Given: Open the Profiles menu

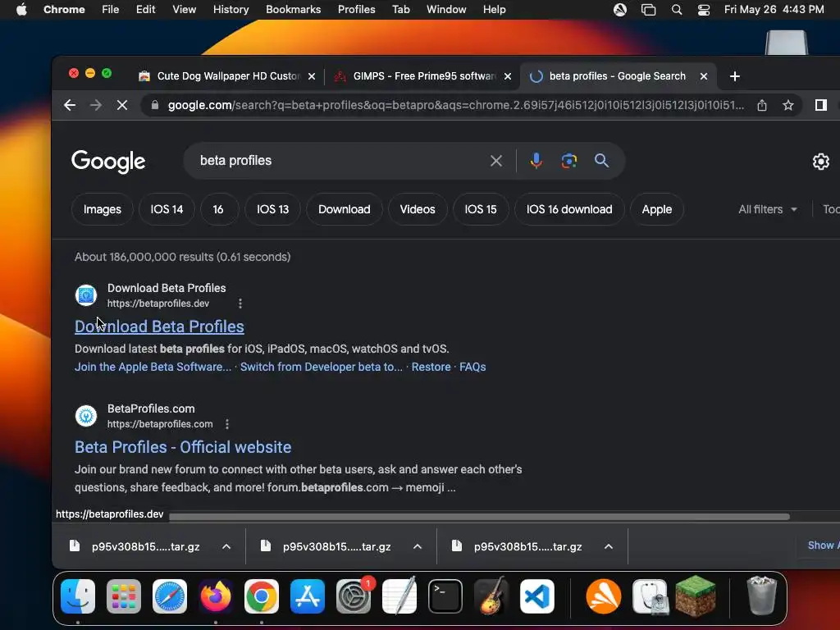Looking at the screenshot, I should (356, 10).
